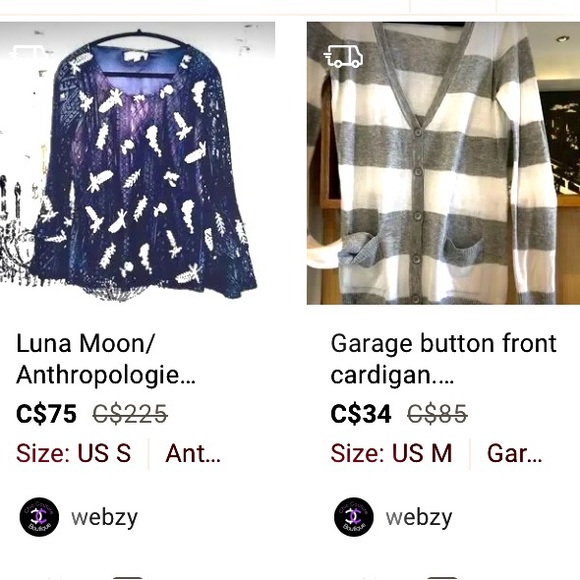Open the truncated Gar... brand tag
Viewport: 580px width, 580px height.
click(x=515, y=453)
